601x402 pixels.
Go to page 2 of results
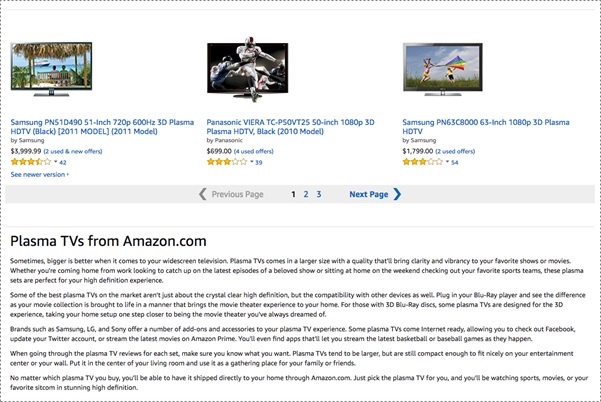click(x=306, y=194)
